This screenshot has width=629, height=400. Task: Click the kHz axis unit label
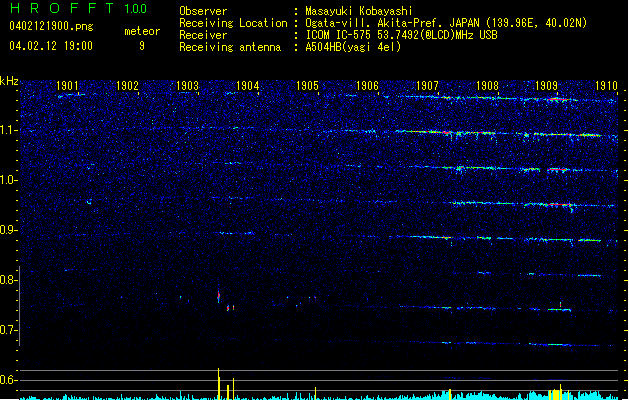coord(9,81)
